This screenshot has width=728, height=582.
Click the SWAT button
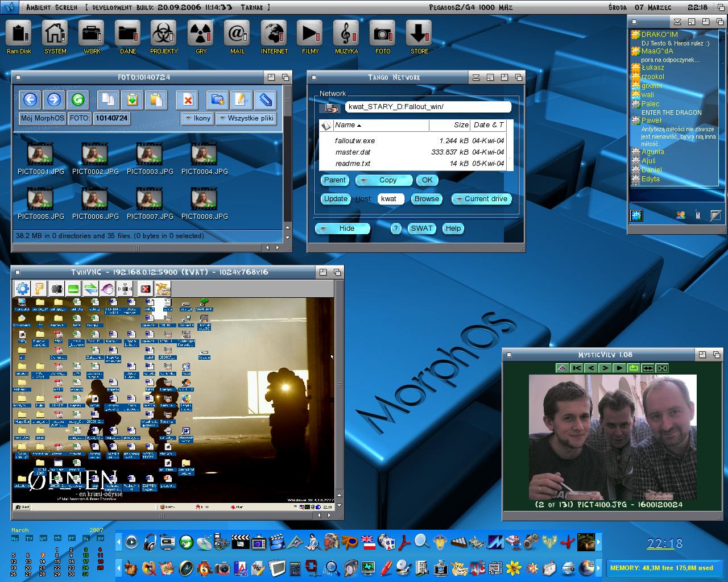click(x=421, y=228)
